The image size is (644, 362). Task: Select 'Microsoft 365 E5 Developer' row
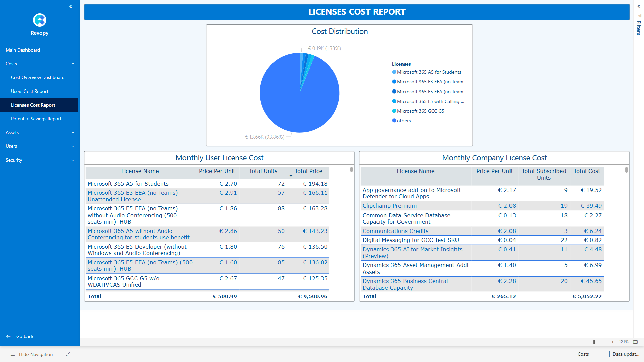[207, 250]
